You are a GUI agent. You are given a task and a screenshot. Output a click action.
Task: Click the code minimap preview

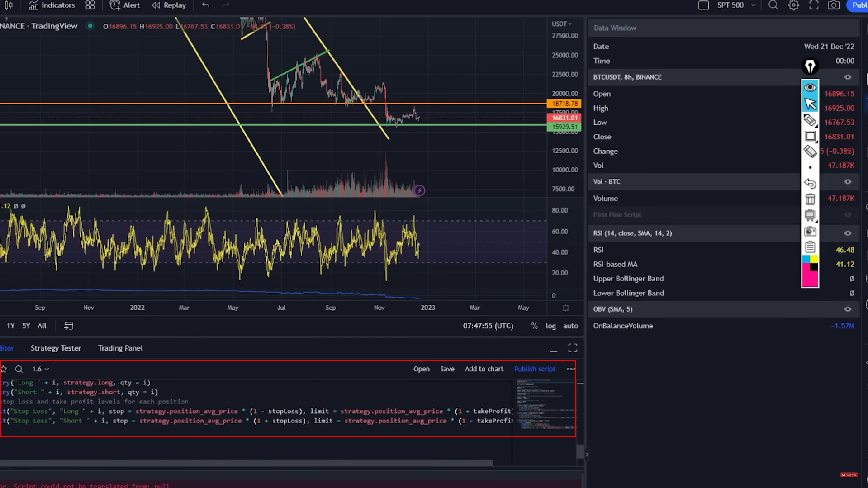click(545, 405)
